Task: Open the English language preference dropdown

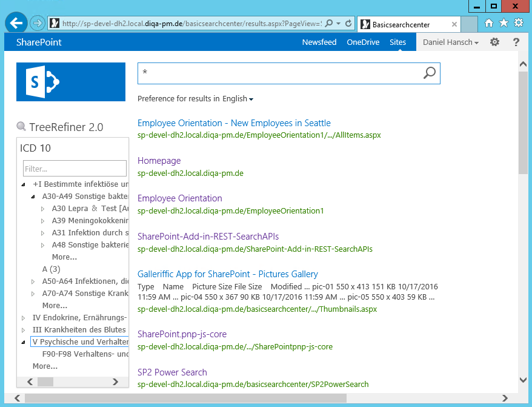Action: (x=238, y=99)
